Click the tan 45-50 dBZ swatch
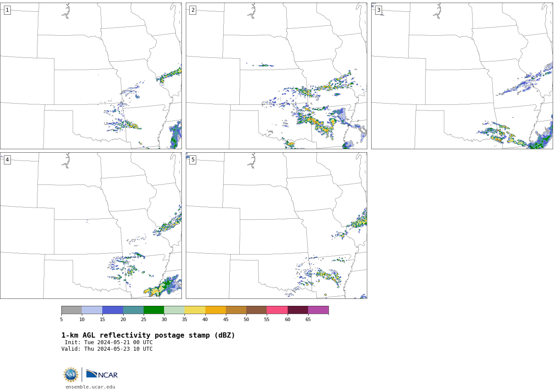This screenshot has height=392, width=557. click(236, 310)
